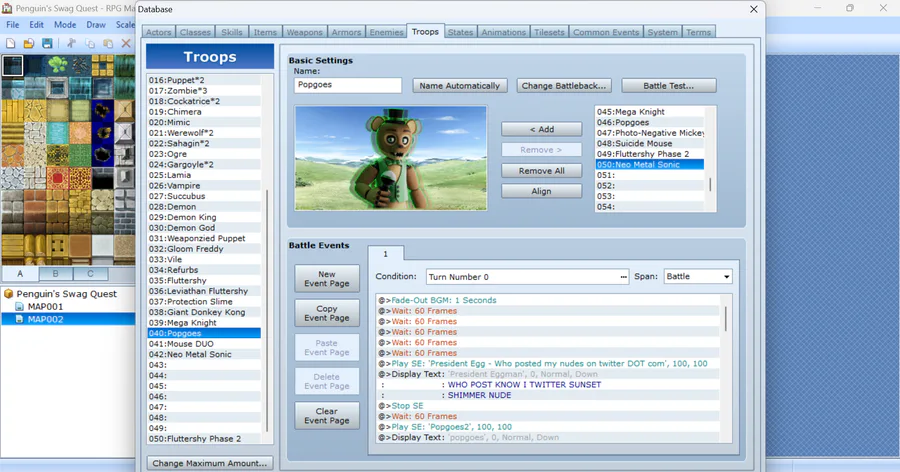
Task: Select battle event page tab 1
Action: coord(386,254)
